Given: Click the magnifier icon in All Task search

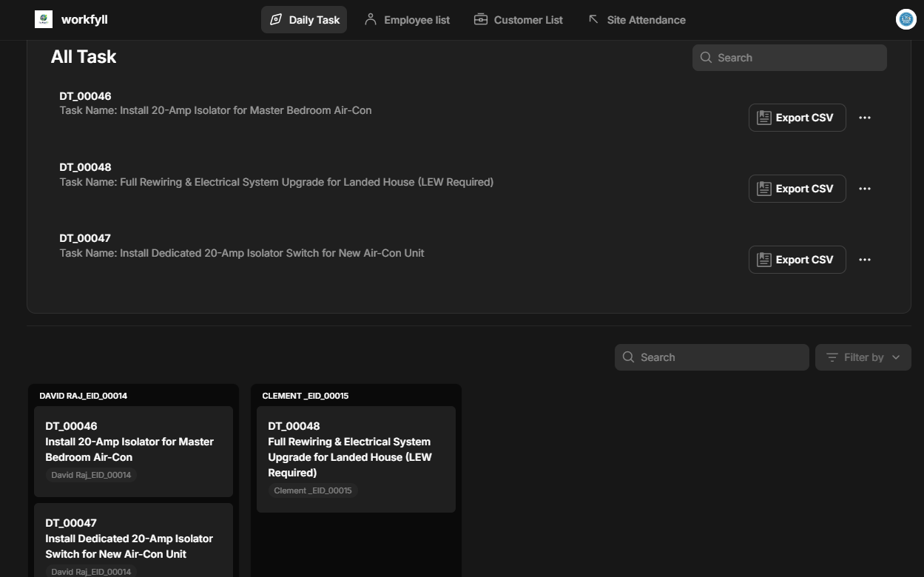Looking at the screenshot, I should 706,57.
